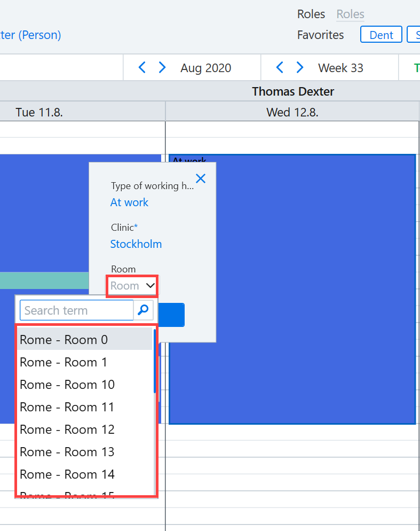Select Rome - Room 12
Screen dimensions: 420x531
85,429
